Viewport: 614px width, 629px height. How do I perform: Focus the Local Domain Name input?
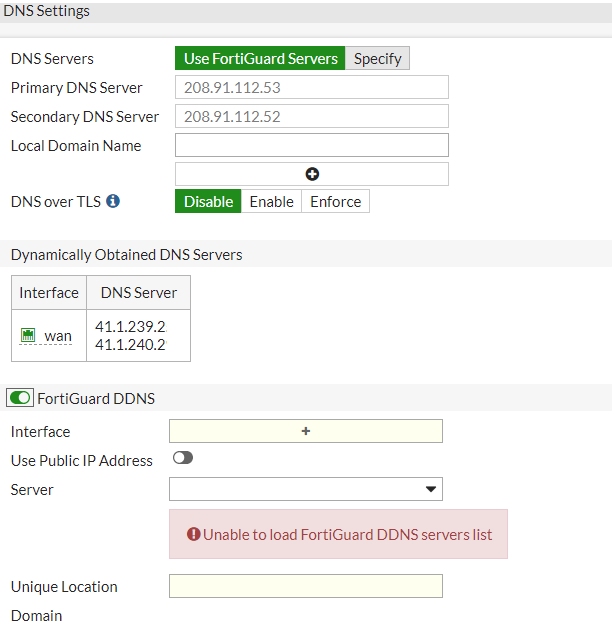[312, 145]
